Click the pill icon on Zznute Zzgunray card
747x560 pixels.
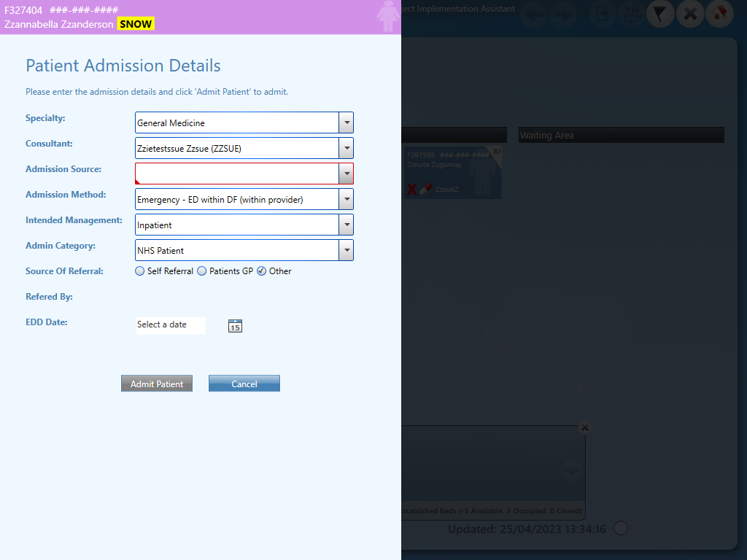[425, 189]
